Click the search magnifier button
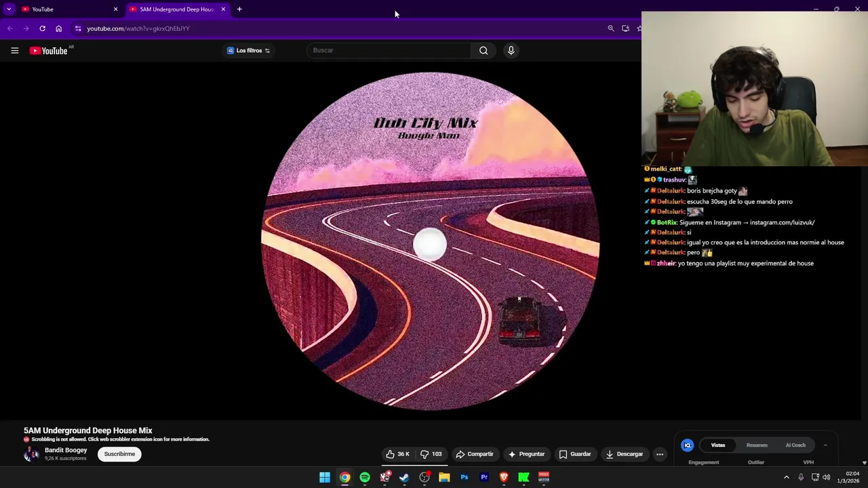This screenshot has width=868, height=488. 484,50
